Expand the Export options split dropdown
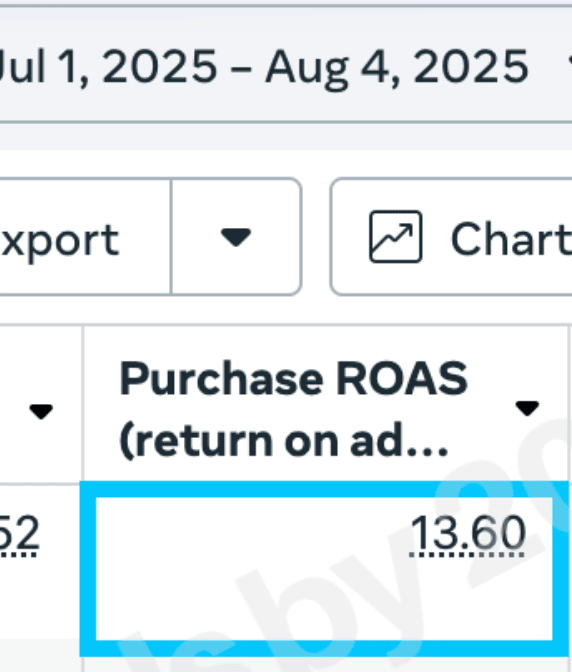 pos(236,237)
